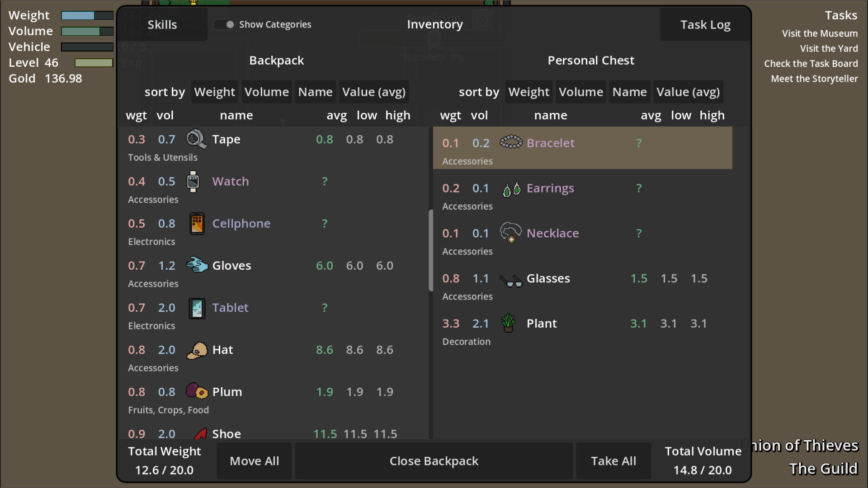Sort Backpack items by Name
This screenshot has width=868, height=488.
[315, 92]
